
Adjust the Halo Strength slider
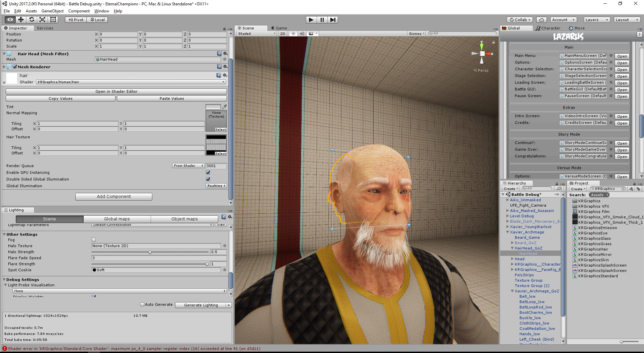pyautogui.click(x=150, y=252)
